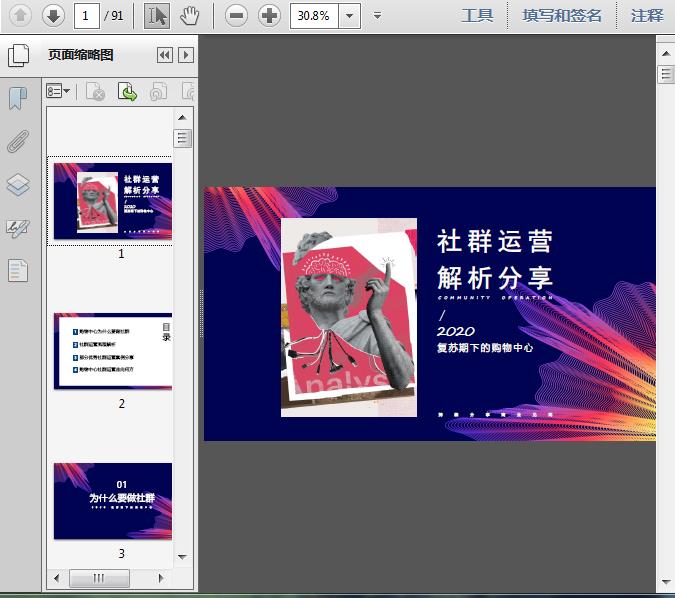Edit the 30.8% zoom value field
The image size is (675, 598).
tap(315, 16)
